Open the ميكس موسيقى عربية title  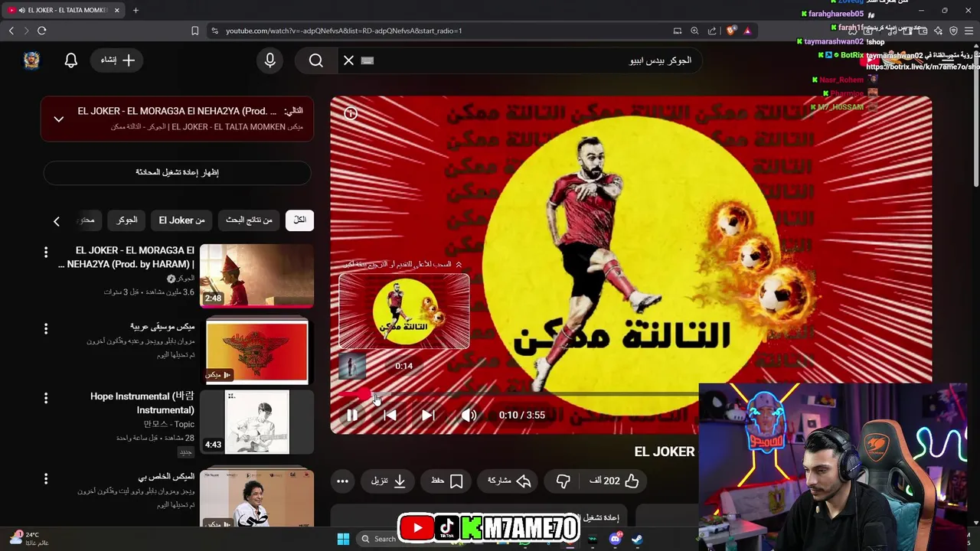(x=162, y=326)
